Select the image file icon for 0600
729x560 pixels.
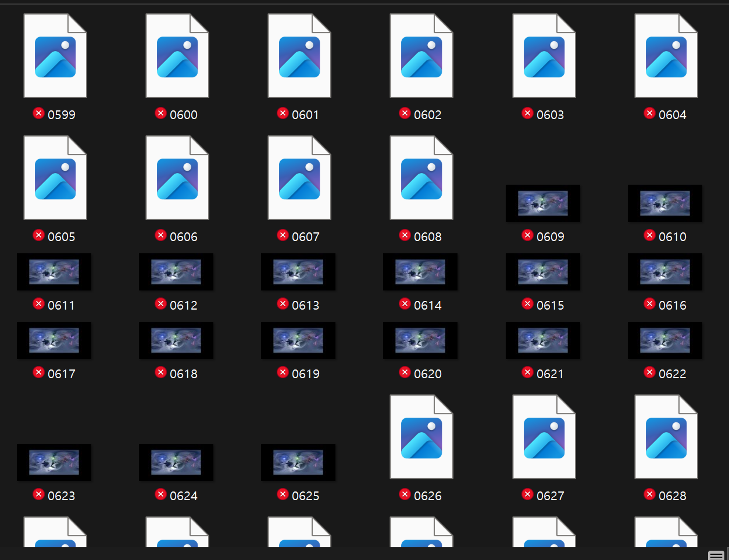click(177, 56)
